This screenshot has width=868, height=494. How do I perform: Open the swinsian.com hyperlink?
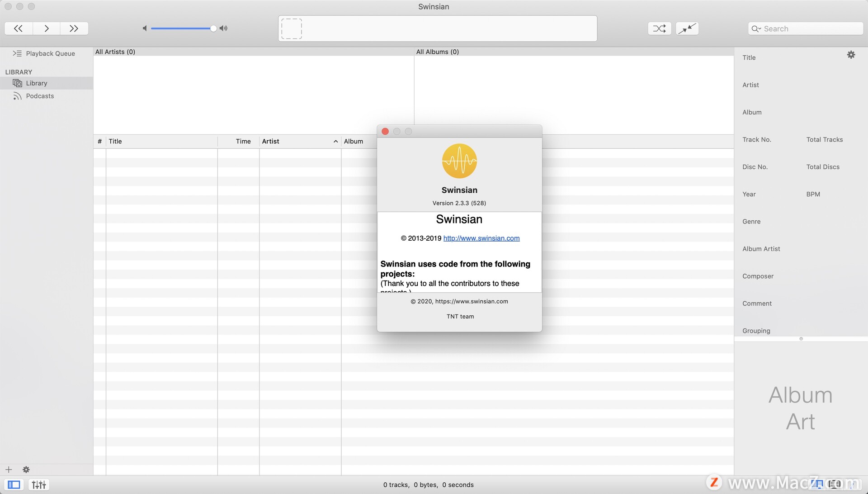[481, 238]
